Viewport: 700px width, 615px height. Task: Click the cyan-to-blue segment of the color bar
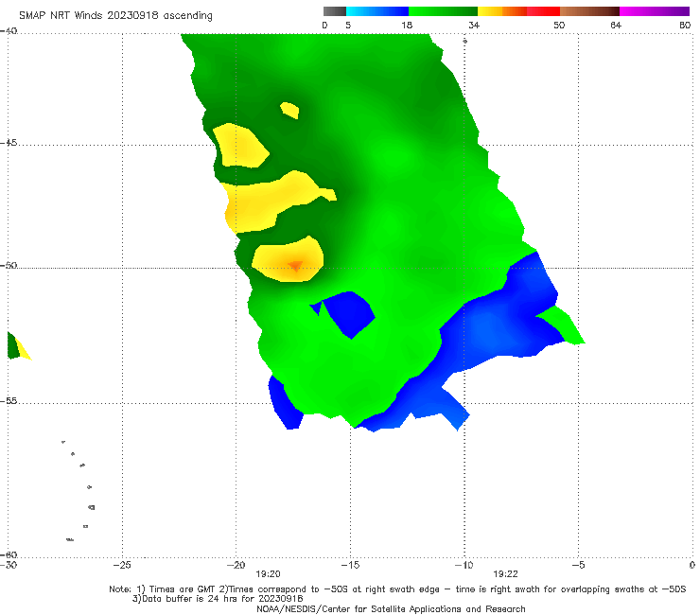pyautogui.click(x=377, y=11)
